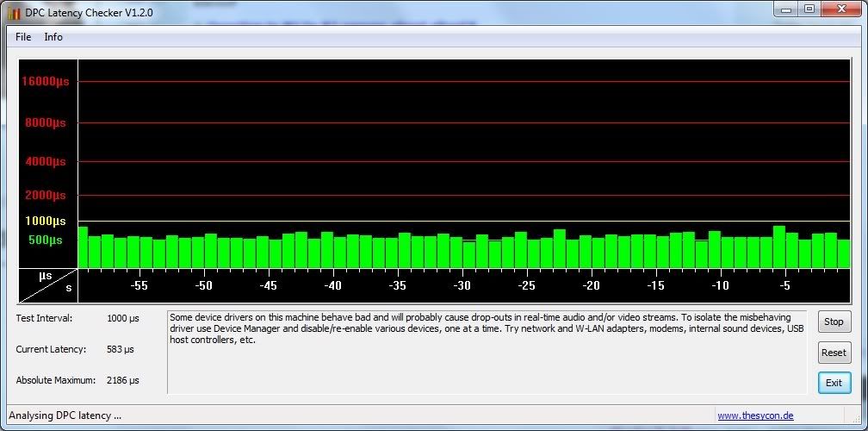868x431 pixels.
Task: Click the 1000 µs test interval value
Action: (123, 319)
